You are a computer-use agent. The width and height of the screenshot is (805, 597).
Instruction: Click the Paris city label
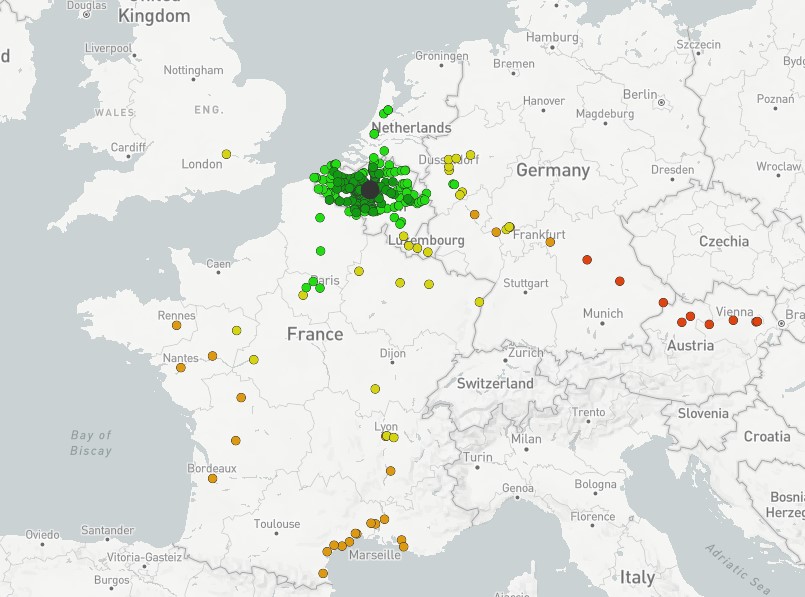pyautogui.click(x=326, y=281)
